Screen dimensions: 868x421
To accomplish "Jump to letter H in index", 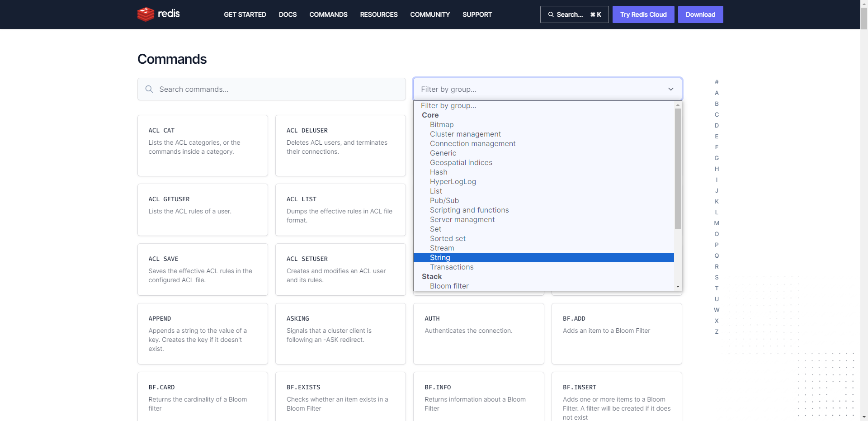I will click(x=717, y=169).
